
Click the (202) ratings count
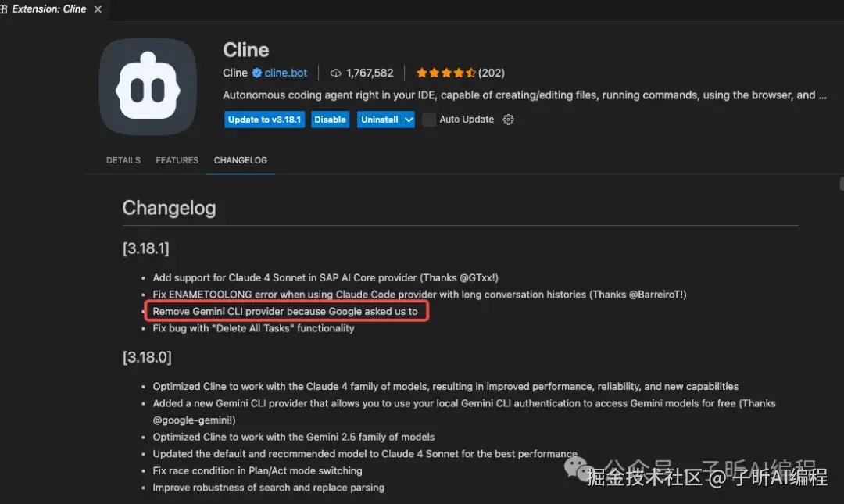pyautogui.click(x=492, y=73)
